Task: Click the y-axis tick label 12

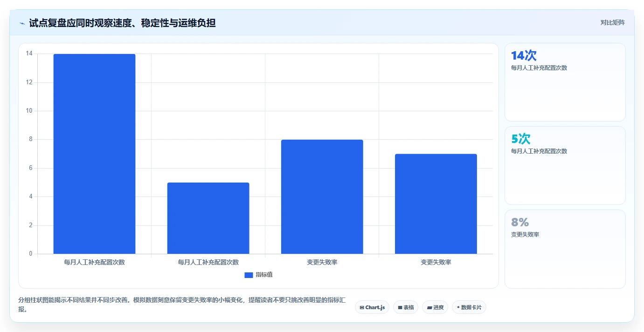Action: pos(29,82)
